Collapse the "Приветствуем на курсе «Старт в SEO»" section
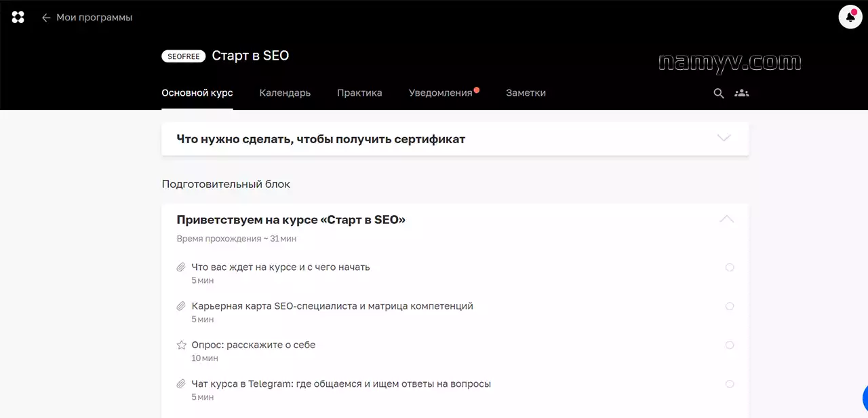Screen dimensions: 868x418 coord(726,218)
